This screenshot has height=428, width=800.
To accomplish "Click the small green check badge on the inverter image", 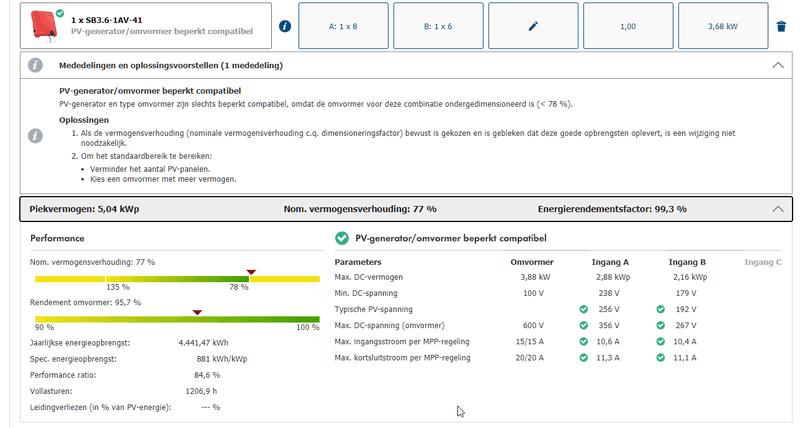I will click(x=60, y=13).
